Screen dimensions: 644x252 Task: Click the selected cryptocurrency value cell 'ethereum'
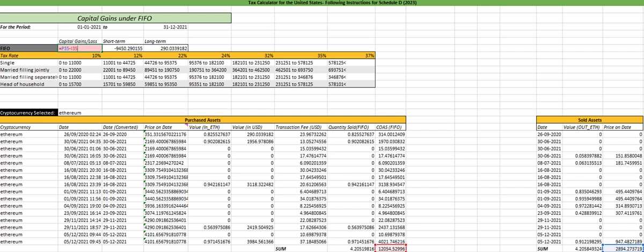(x=79, y=113)
